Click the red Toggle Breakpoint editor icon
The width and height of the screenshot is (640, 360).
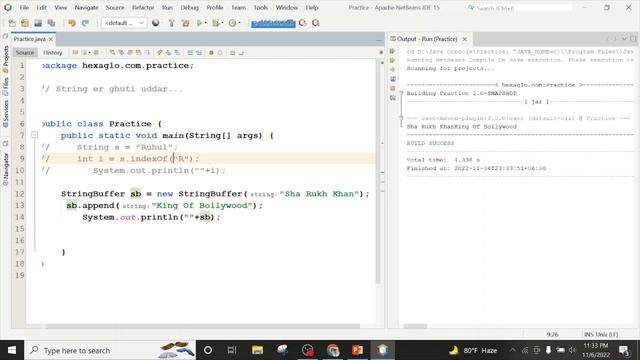[x=211, y=52]
